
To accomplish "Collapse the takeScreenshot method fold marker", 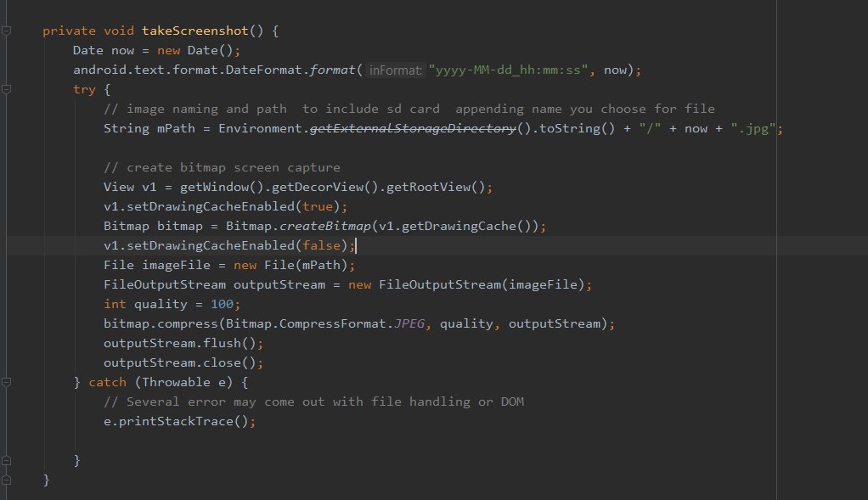I will point(6,31).
